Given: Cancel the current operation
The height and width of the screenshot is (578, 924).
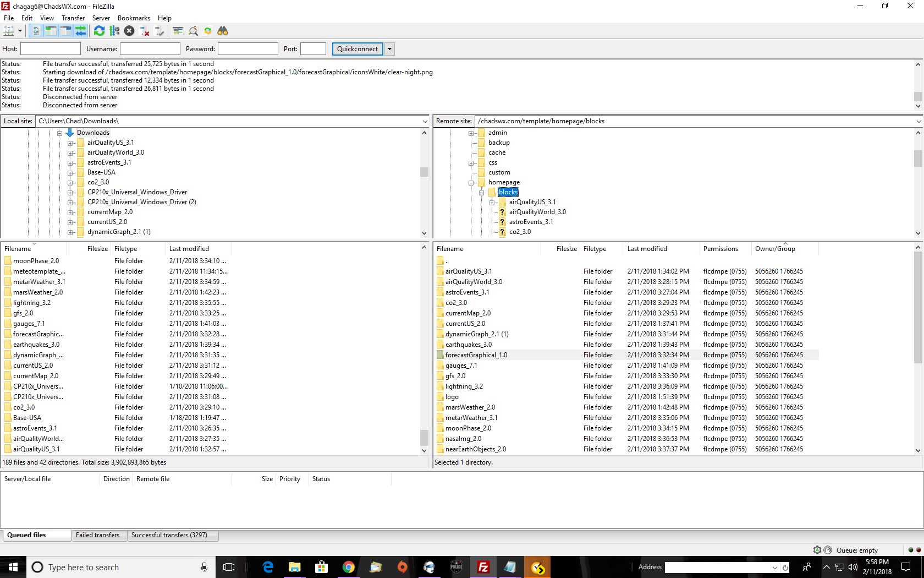Looking at the screenshot, I should (129, 31).
